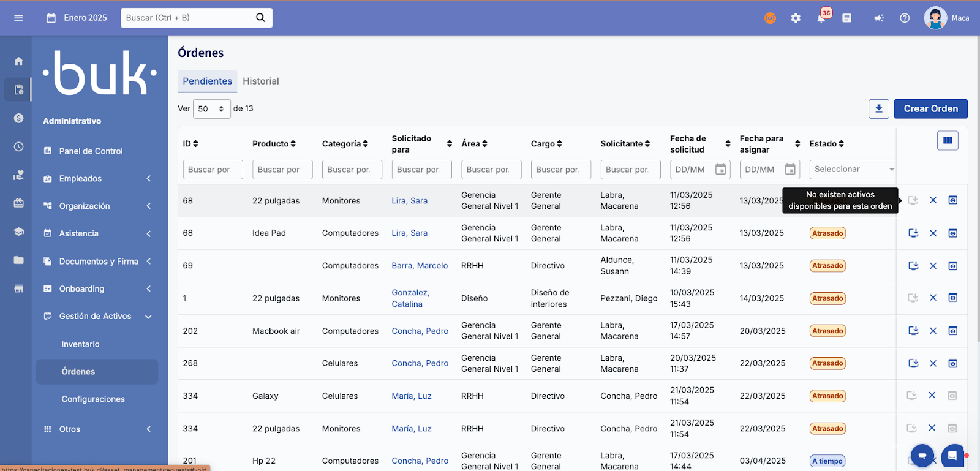Viewport: 980px width, 471px height.
Task: Open the Barra, Marcelo employee link
Action: (420, 266)
